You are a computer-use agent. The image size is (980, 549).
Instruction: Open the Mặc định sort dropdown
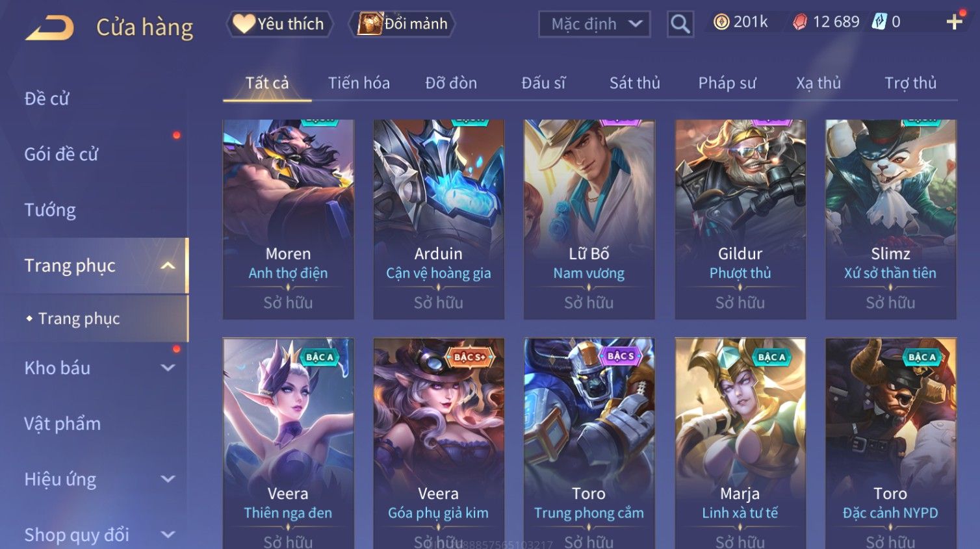pos(595,24)
